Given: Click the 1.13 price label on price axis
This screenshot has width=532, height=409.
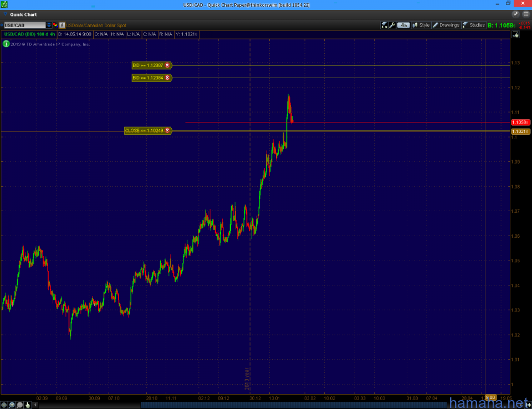Looking at the screenshot, I should tap(515, 63).
